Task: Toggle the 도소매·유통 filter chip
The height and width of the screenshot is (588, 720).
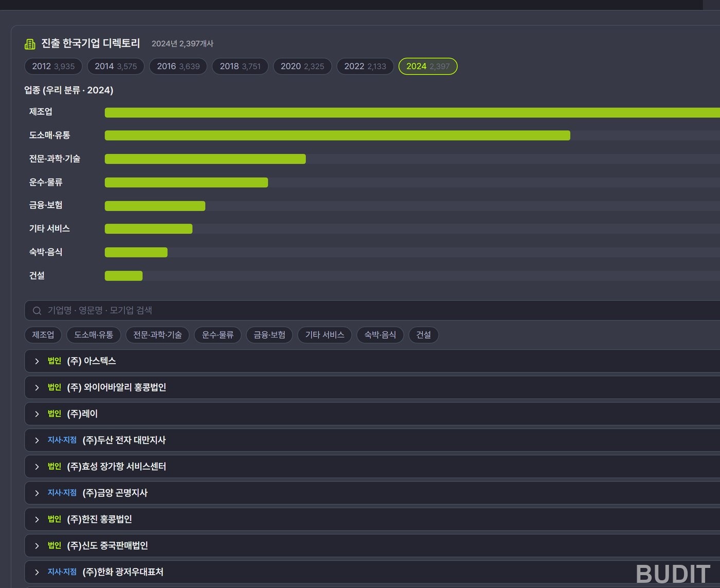Action: point(94,335)
